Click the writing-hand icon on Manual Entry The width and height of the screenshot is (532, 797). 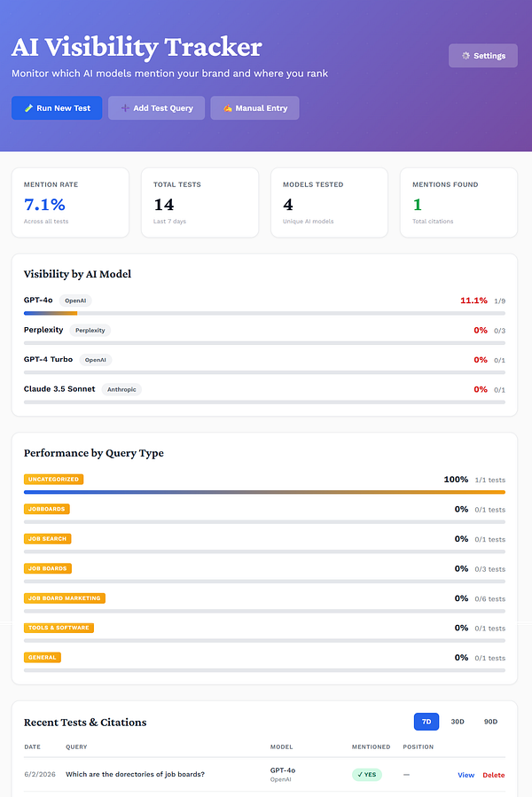[x=227, y=108]
